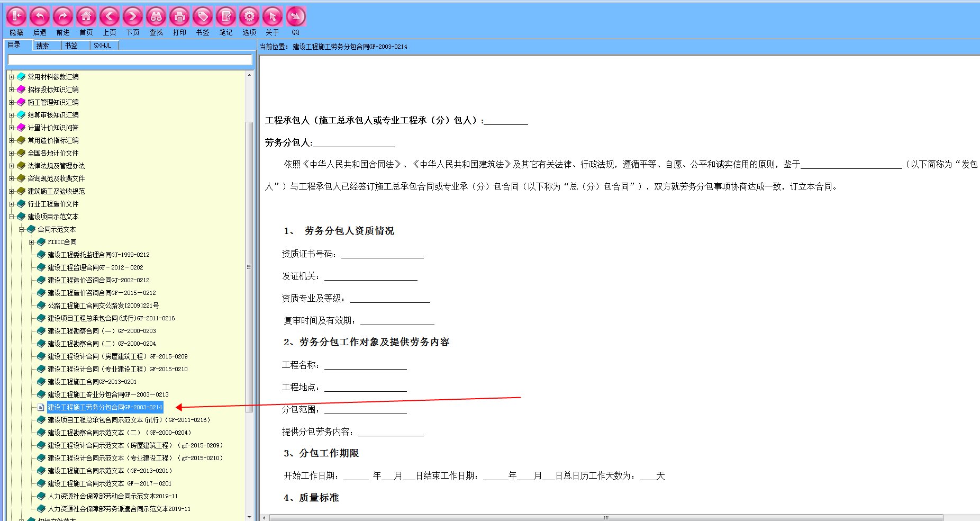Open 公路工程施工合同交公路发[2009]221号

tap(103, 306)
